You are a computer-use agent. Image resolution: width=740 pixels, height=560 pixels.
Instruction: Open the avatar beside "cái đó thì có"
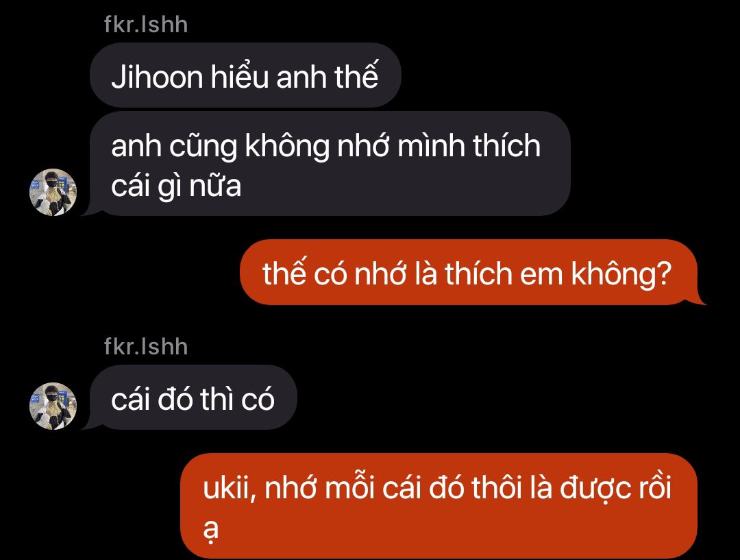click(x=53, y=406)
